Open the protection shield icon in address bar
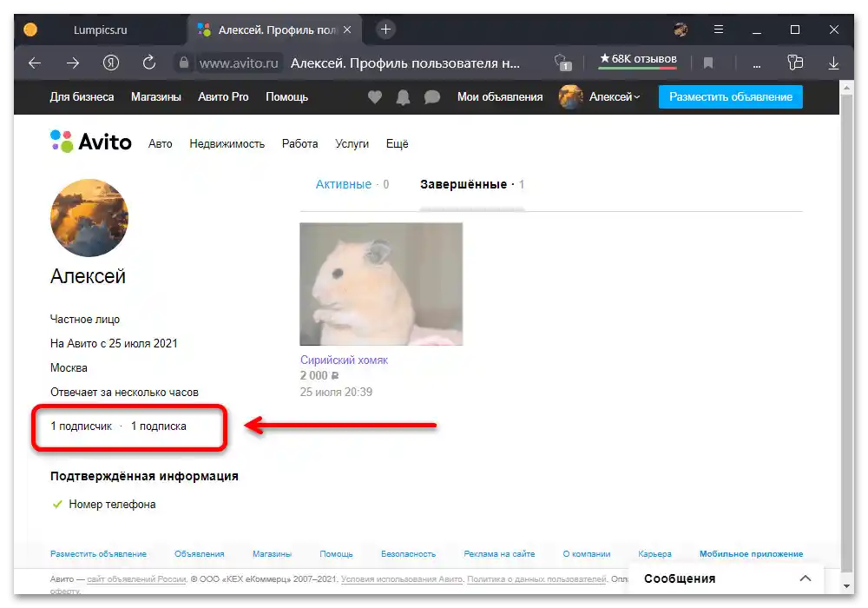Screen dimensions: 868x608 [563, 63]
